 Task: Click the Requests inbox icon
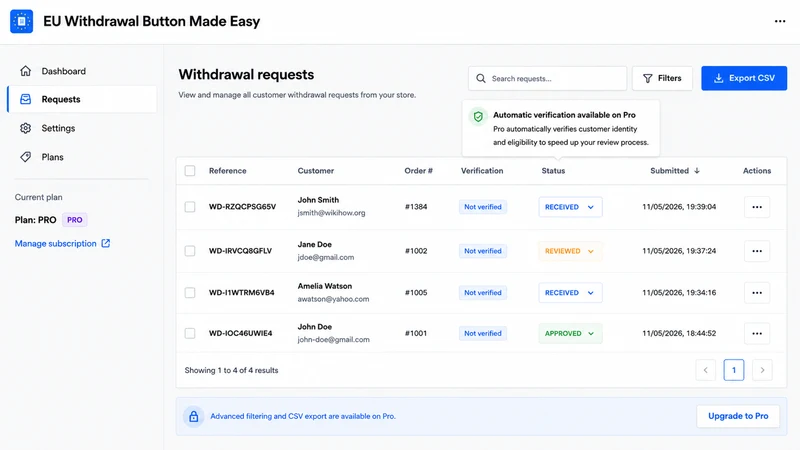coord(26,99)
